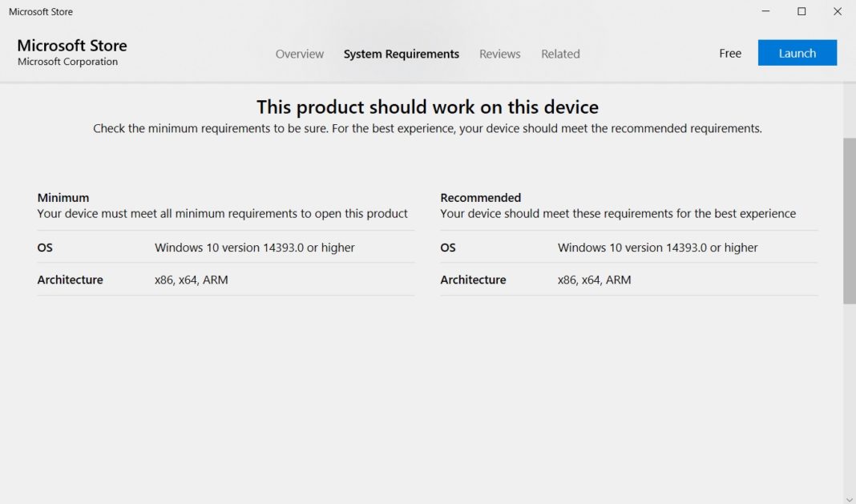Click the Recommended requirements heading
Viewport: 856px width, 504px height.
point(480,197)
